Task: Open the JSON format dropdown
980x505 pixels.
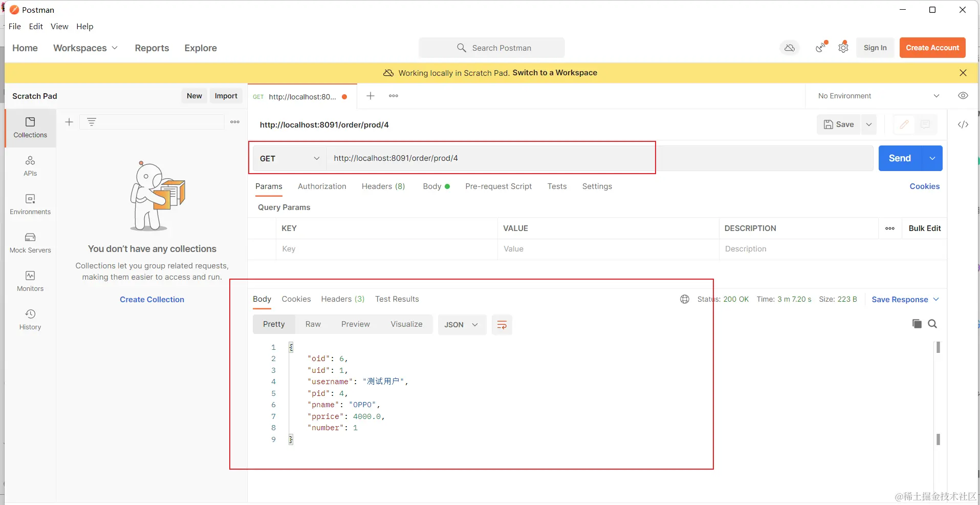Action: tap(461, 325)
